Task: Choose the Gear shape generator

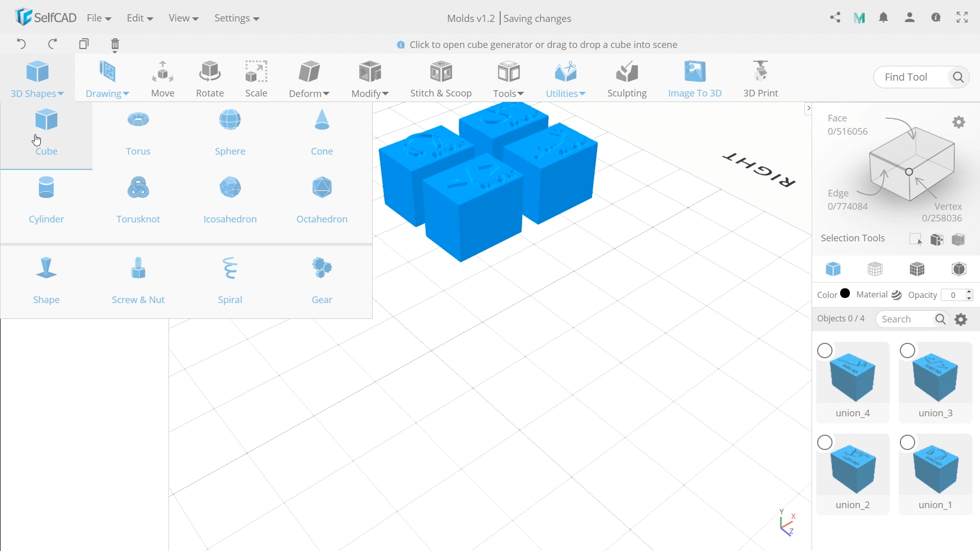Action: (x=322, y=268)
